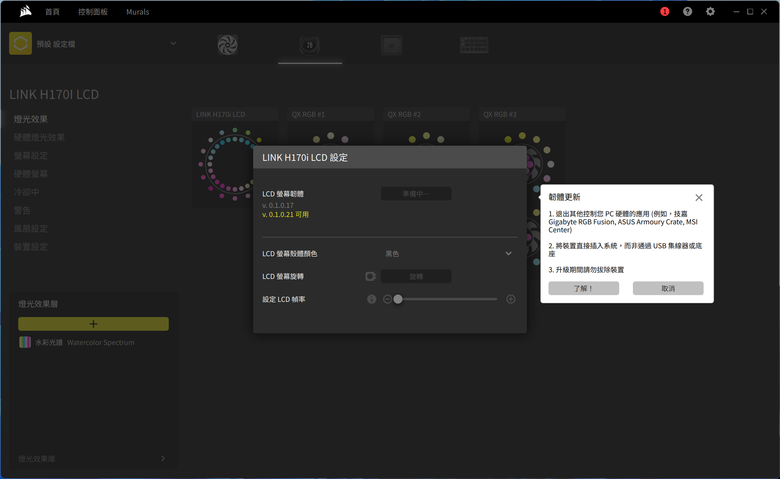
Task: Show info for LCD frame rate
Action: (372, 299)
